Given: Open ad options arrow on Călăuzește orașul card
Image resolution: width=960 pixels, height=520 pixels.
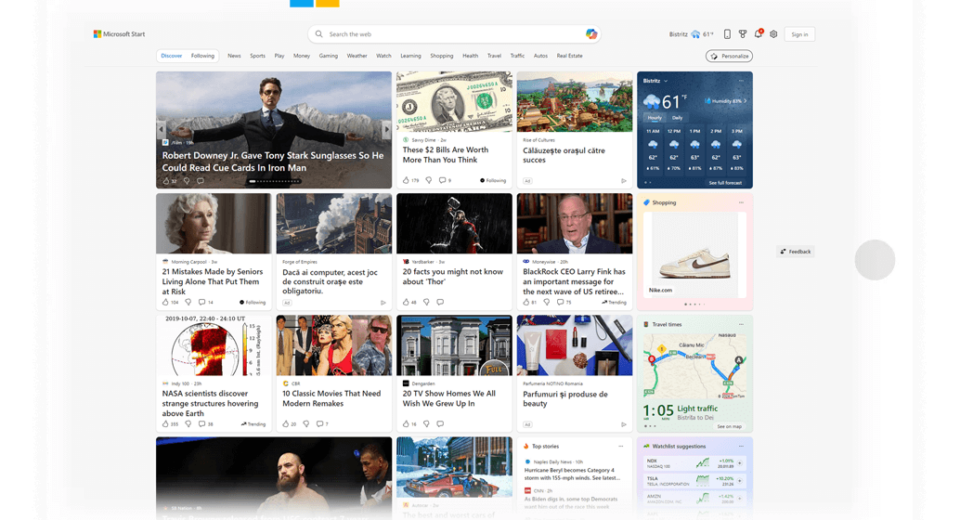Looking at the screenshot, I should pyautogui.click(x=624, y=181).
